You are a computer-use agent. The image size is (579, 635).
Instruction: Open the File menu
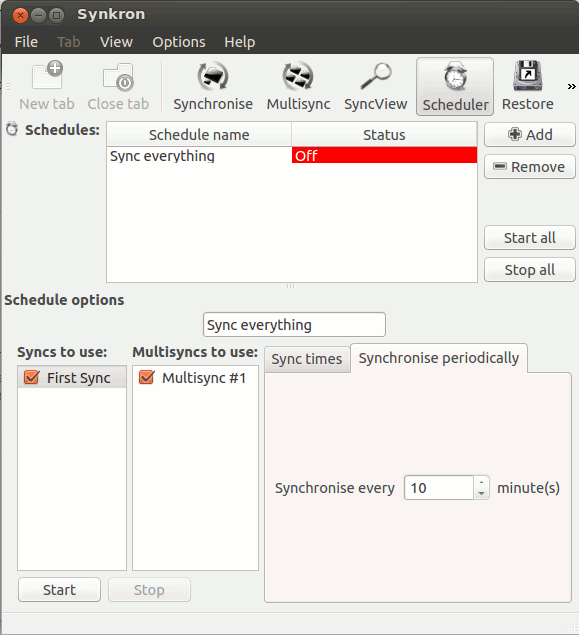26,42
